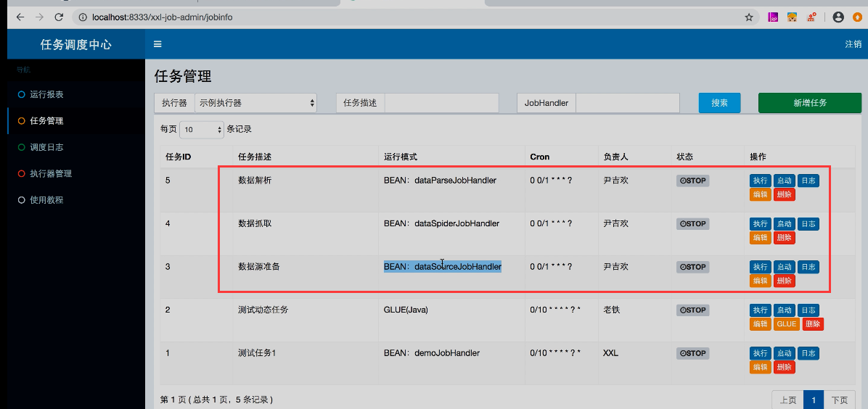This screenshot has height=409, width=868.
Task: Select 任务管理 in the sidebar
Action: coord(46,120)
